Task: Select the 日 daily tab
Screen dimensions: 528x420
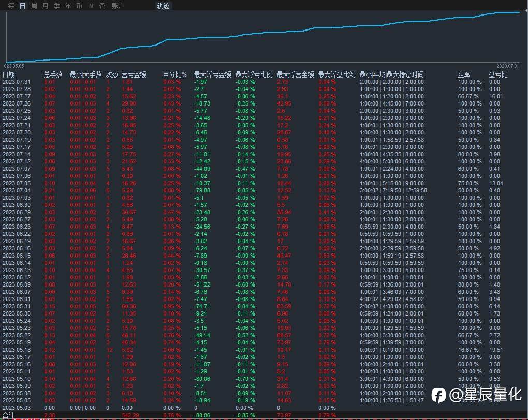Action: pos(22,6)
